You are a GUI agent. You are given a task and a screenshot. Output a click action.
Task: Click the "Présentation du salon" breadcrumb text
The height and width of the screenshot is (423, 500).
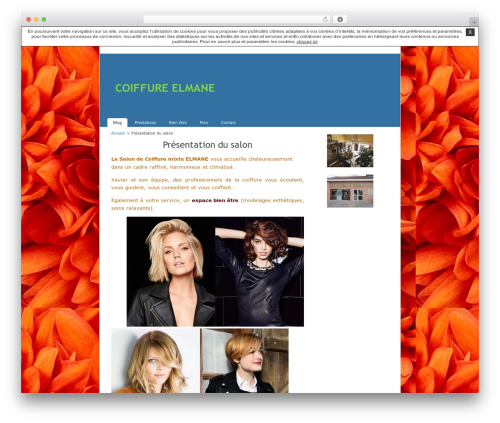[x=152, y=133]
